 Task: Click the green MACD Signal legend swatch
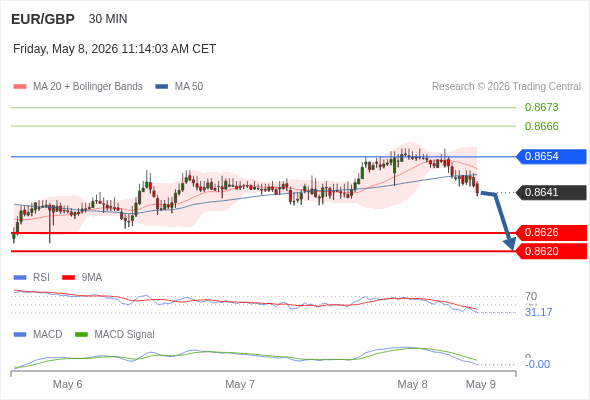click(81, 335)
